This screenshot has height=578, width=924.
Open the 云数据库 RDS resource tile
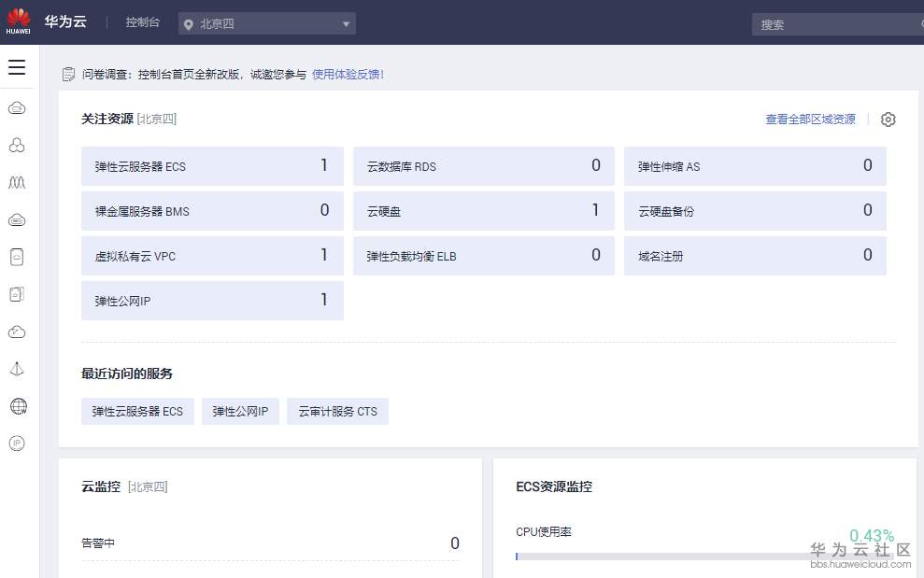click(483, 166)
